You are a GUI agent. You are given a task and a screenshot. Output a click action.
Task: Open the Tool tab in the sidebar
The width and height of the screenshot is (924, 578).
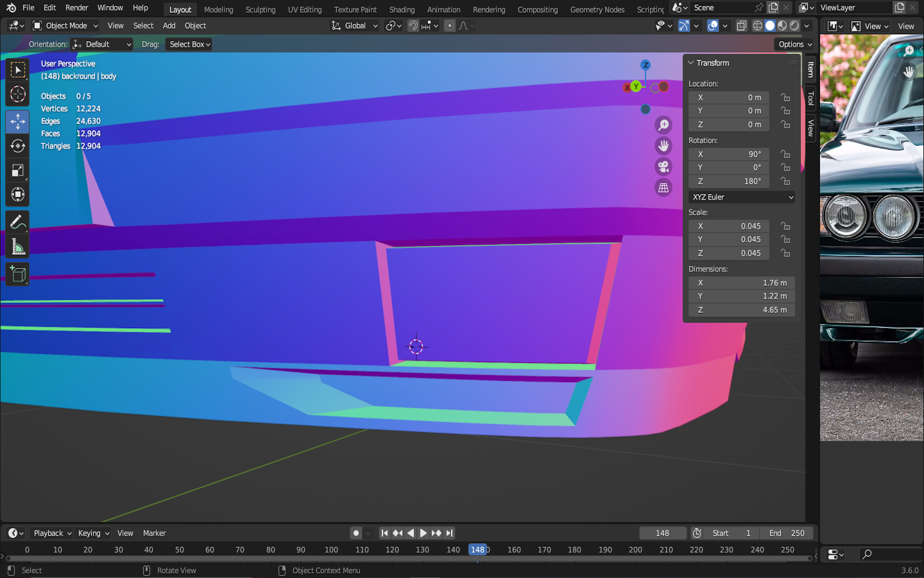tap(811, 98)
